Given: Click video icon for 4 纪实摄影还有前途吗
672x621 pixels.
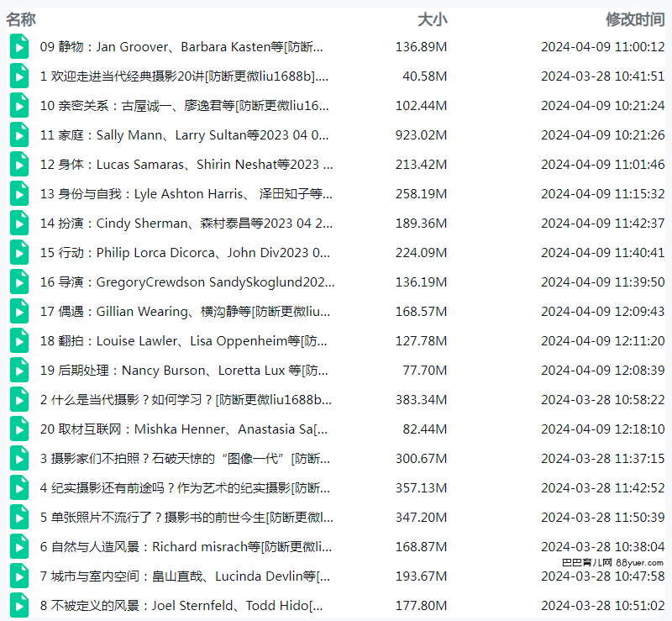Looking at the screenshot, I should (x=19, y=488).
